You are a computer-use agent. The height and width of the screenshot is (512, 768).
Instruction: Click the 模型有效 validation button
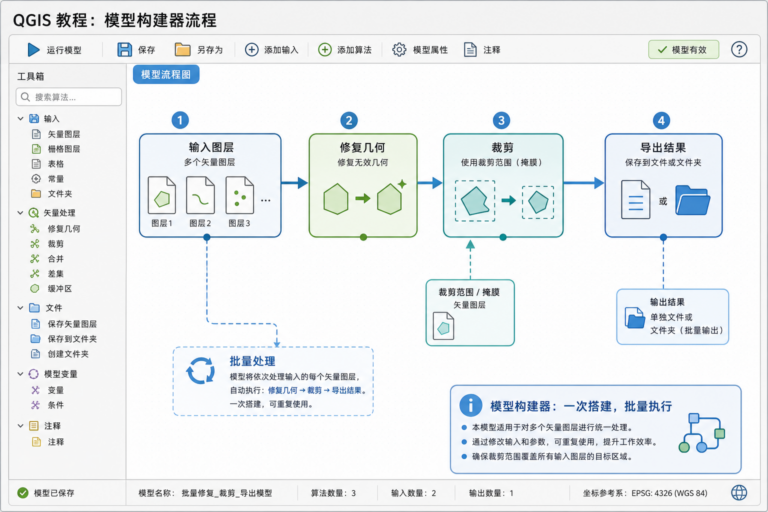pos(683,49)
